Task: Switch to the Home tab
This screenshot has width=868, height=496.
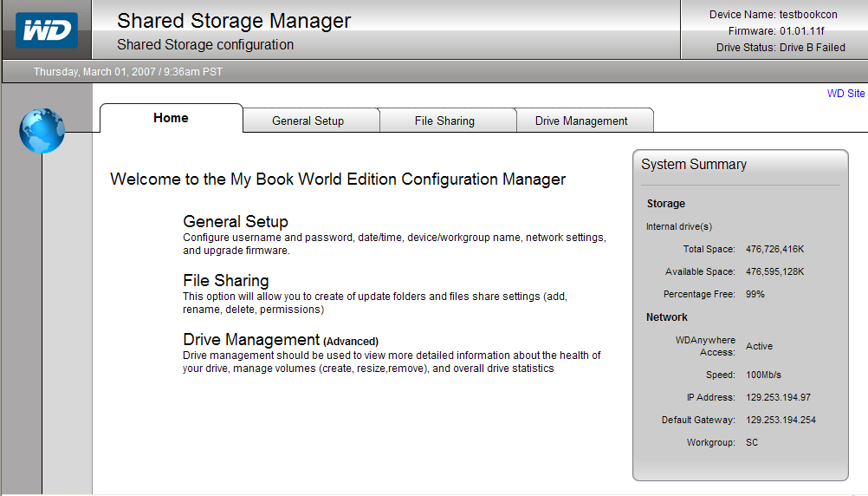Action: coord(171,118)
